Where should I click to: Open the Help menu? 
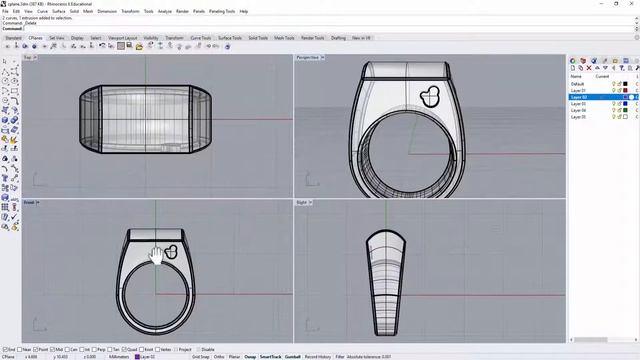coord(244,11)
